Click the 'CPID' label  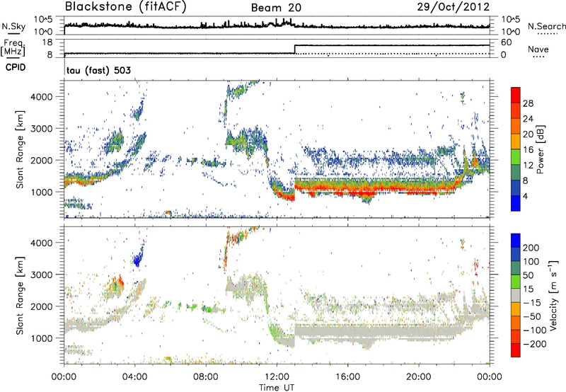point(16,67)
